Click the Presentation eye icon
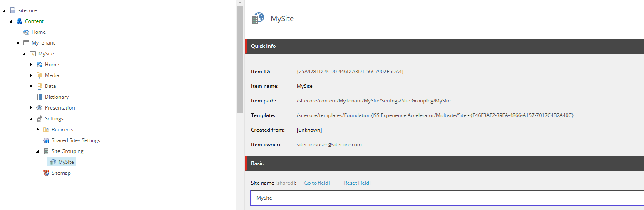The image size is (644, 210). pyautogui.click(x=40, y=107)
